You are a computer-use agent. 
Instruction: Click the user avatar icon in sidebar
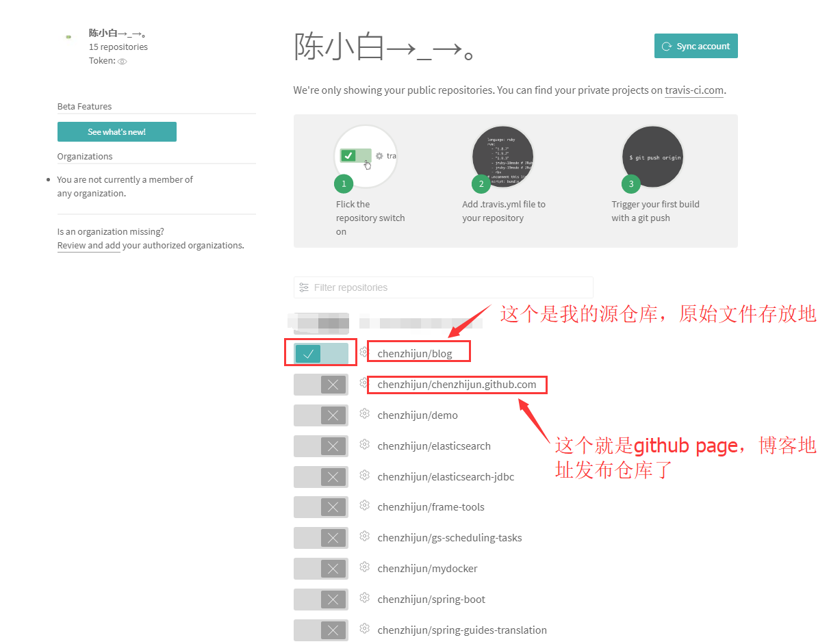[68, 37]
